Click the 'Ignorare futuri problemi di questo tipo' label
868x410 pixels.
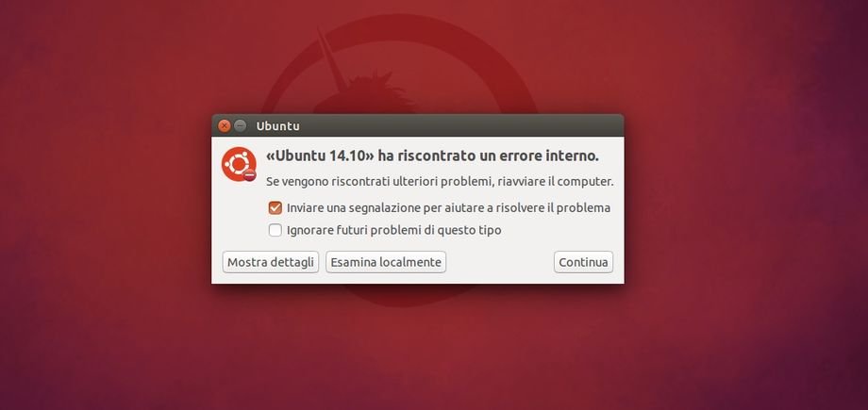[x=394, y=230]
